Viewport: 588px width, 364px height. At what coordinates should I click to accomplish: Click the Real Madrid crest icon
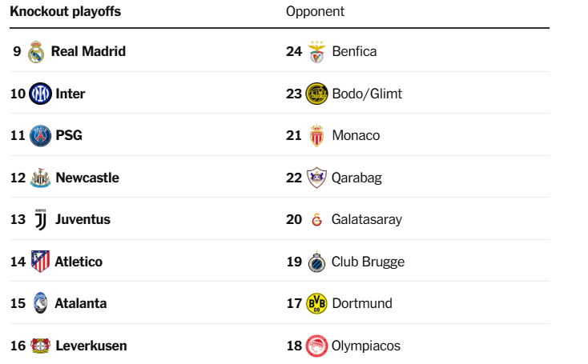36,52
